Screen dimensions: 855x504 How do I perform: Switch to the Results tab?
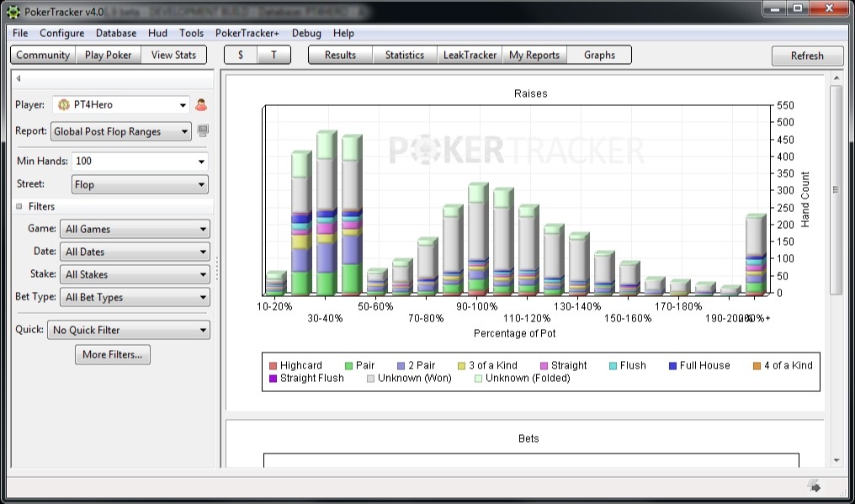(x=340, y=55)
